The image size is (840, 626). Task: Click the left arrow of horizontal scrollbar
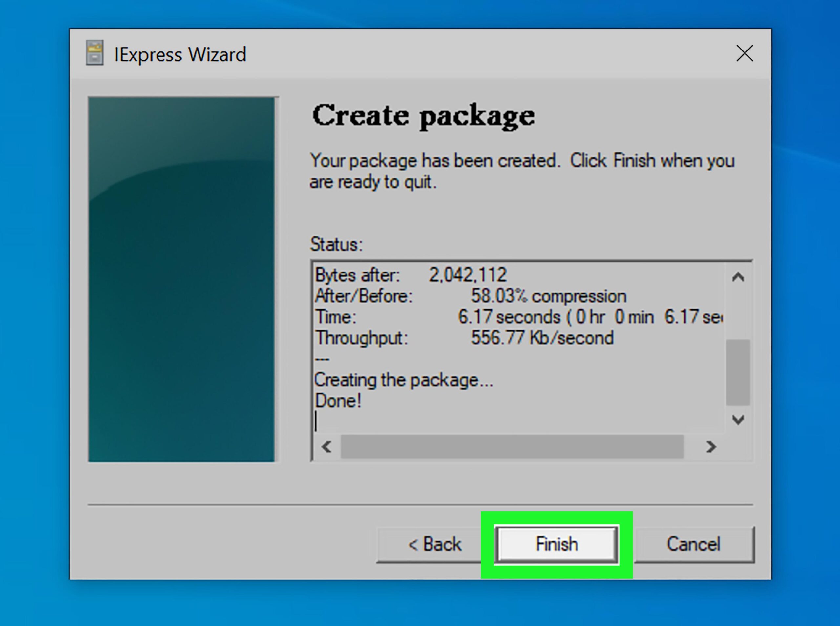(x=326, y=447)
